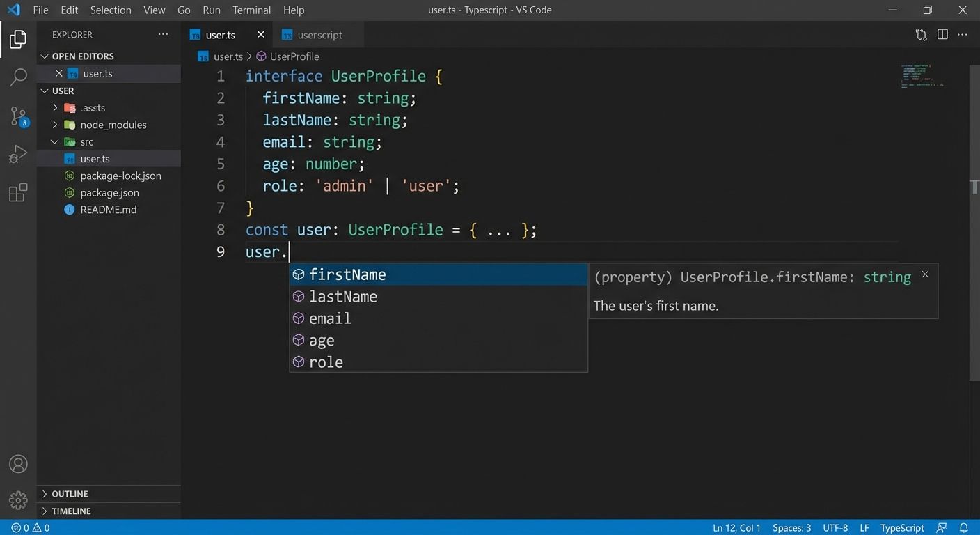The height and width of the screenshot is (535, 980).
Task: Open Source Control view in activity bar
Action: [x=18, y=116]
